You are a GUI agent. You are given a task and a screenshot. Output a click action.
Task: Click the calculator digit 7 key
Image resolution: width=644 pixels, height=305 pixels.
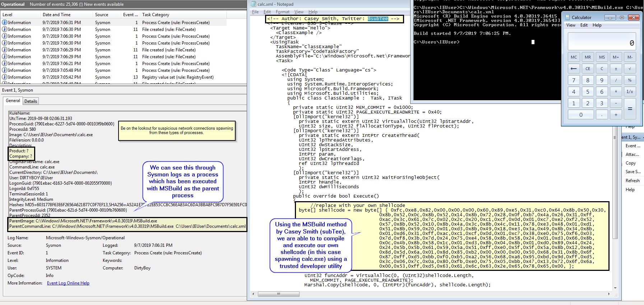point(574,80)
